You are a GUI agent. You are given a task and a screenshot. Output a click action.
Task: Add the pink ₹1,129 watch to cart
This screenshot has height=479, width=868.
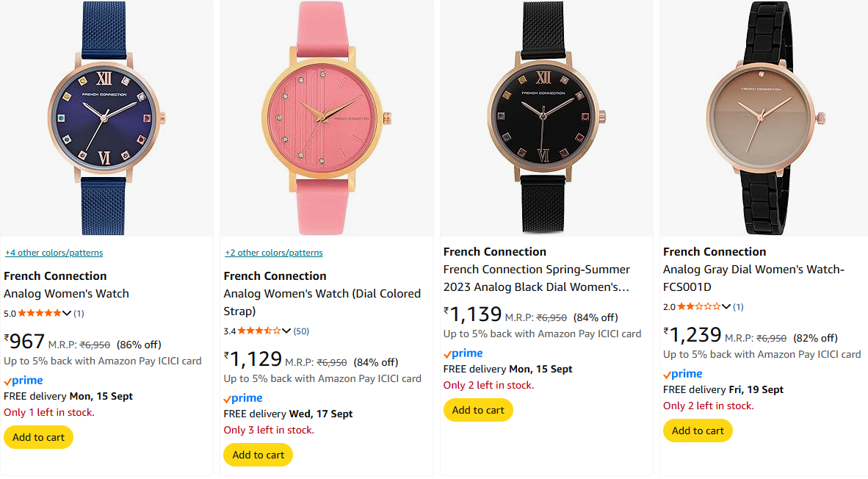click(258, 455)
